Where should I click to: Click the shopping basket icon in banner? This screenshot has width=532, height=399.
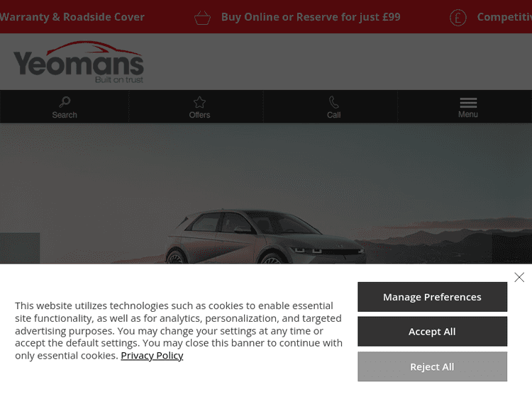(202, 18)
